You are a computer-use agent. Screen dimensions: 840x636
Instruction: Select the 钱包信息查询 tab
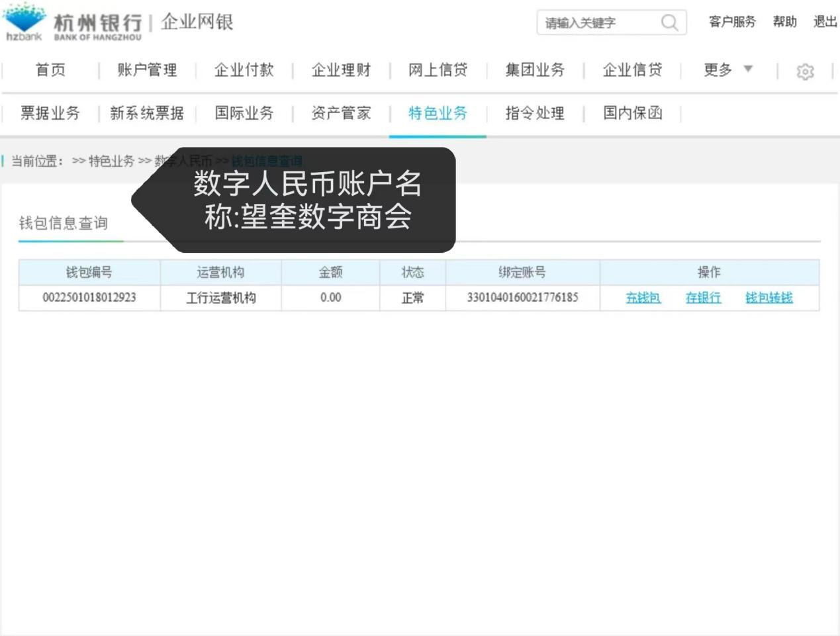coord(64,223)
